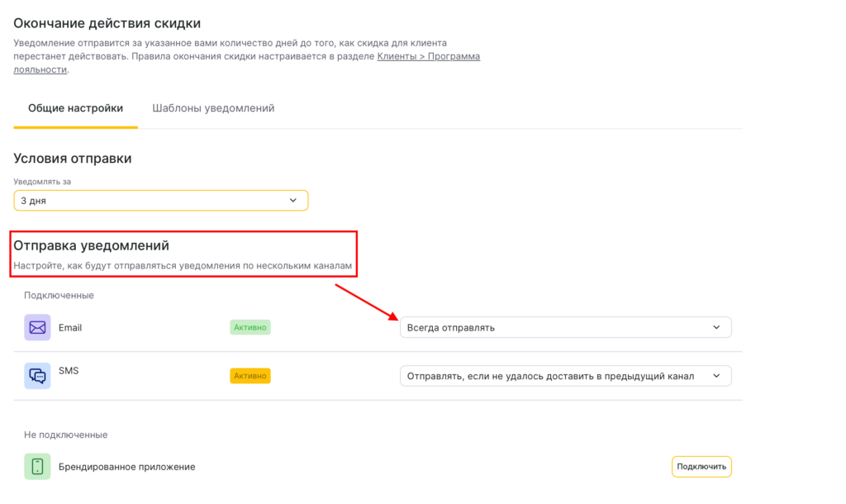
Task: Click the Email channel label
Action: click(70, 328)
